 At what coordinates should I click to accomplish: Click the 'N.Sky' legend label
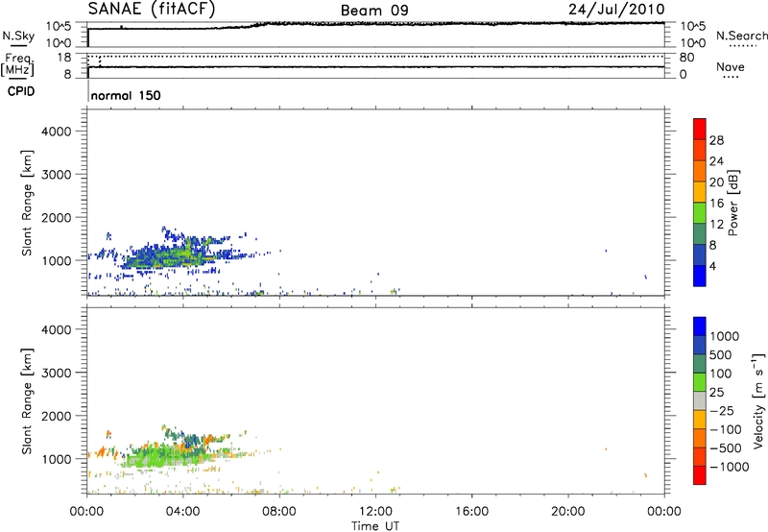[x=18, y=36]
